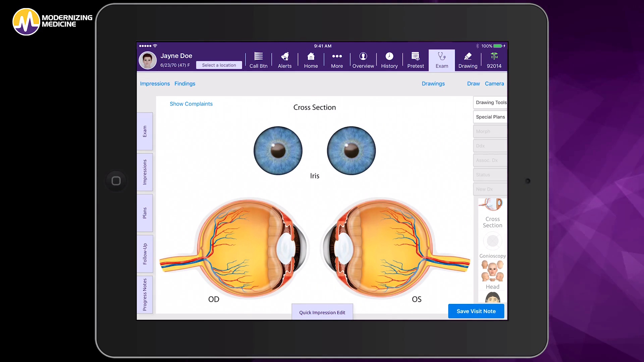Image resolution: width=644 pixels, height=362 pixels.
Task: Select the Home icon in the toolbar
Action: (311, 60)
